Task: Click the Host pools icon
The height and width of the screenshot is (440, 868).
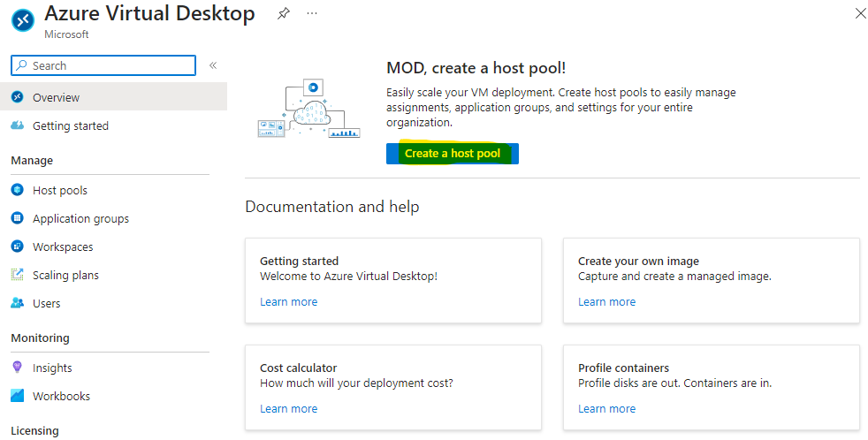Action: click(18, 190)
